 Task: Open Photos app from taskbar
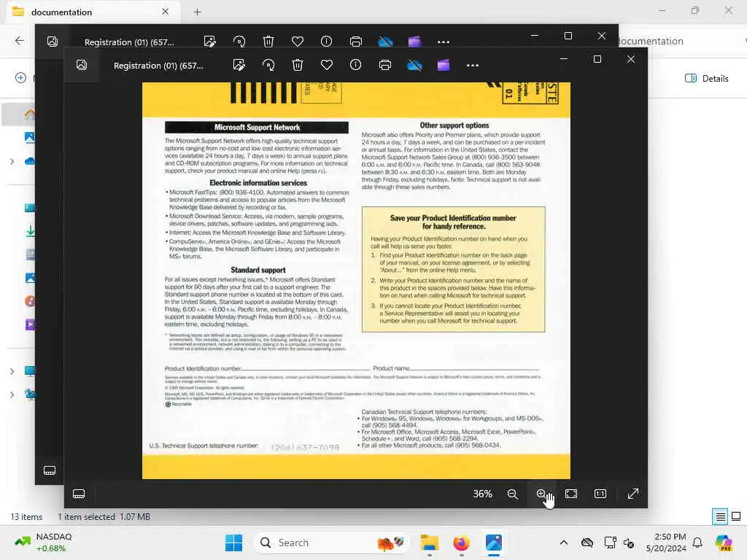[494, 542]
